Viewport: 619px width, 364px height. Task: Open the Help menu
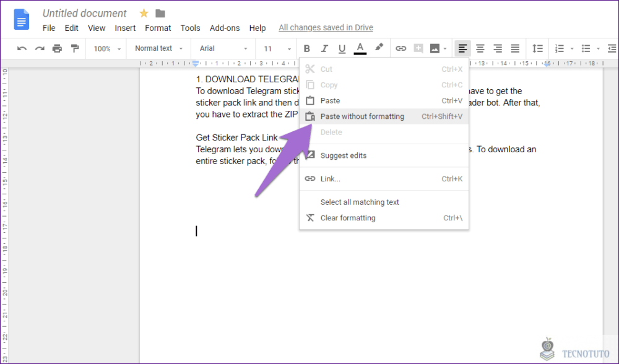(x=258, y=28)
